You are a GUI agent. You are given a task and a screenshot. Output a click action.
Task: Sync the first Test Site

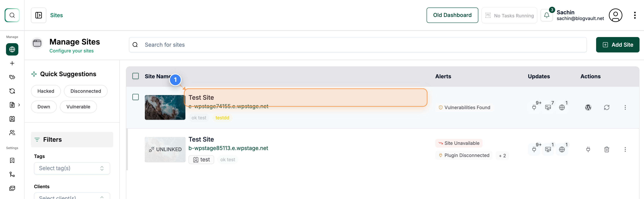tap(607, 107)
